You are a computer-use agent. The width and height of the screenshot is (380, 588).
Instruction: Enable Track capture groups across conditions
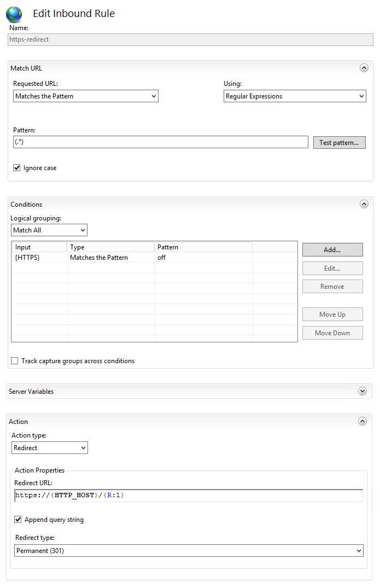coord(15,361)
